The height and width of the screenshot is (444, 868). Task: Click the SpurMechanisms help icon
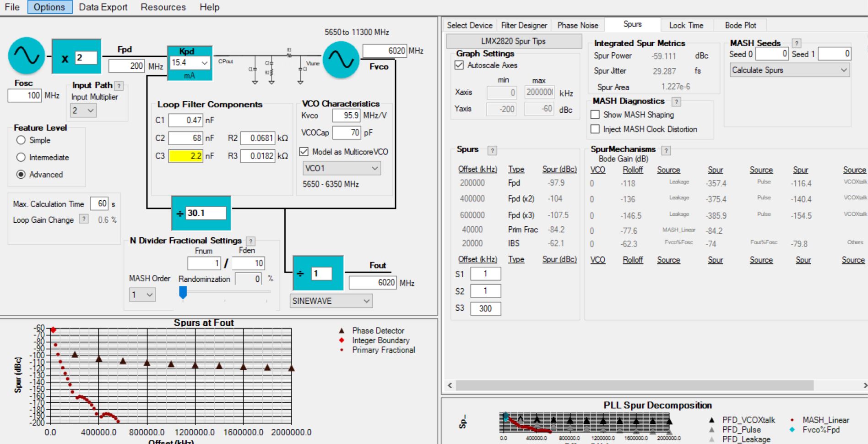[x=666, y=150]
